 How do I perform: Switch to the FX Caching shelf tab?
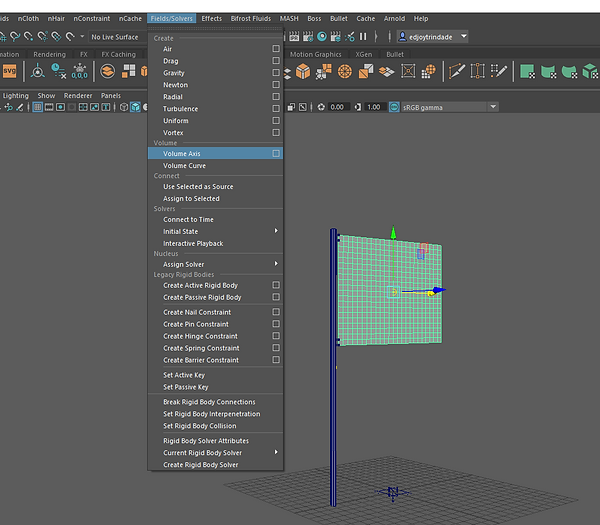pyautogui.click(x=118, y=54)
